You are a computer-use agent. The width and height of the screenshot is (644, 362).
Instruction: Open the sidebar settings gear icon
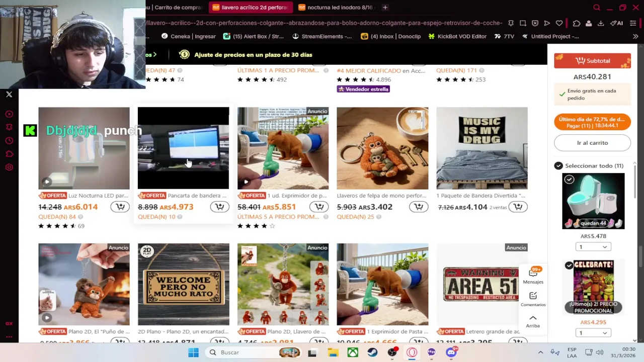click(x=9, y=167)
